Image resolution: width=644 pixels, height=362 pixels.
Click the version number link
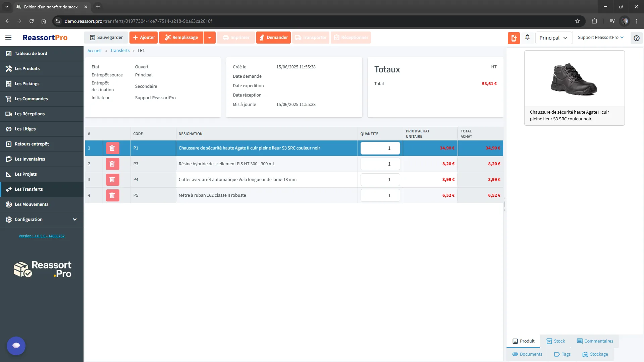pos(42,236)
